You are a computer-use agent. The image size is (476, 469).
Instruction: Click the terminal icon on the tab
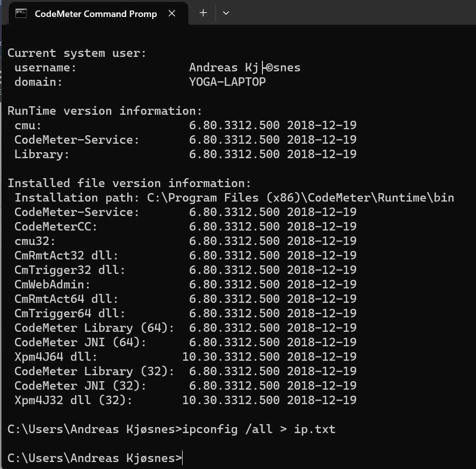point(21,13)
